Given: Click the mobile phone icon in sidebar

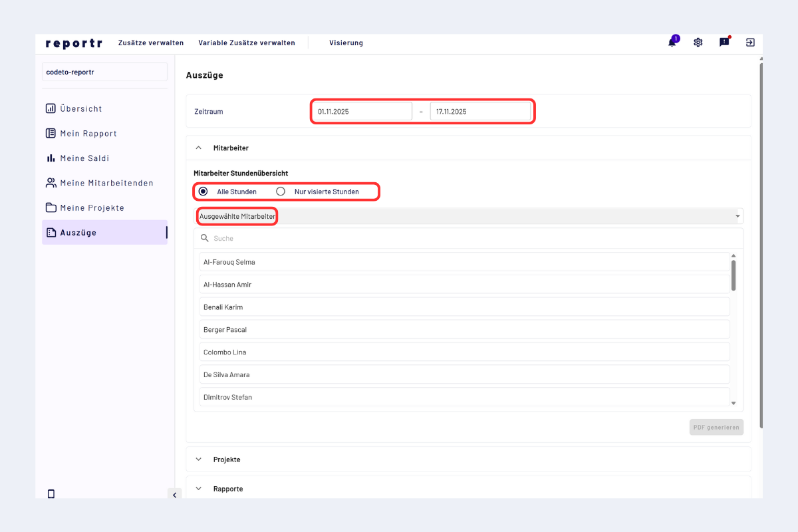Looking at the screenshot, I should [51, 493].
